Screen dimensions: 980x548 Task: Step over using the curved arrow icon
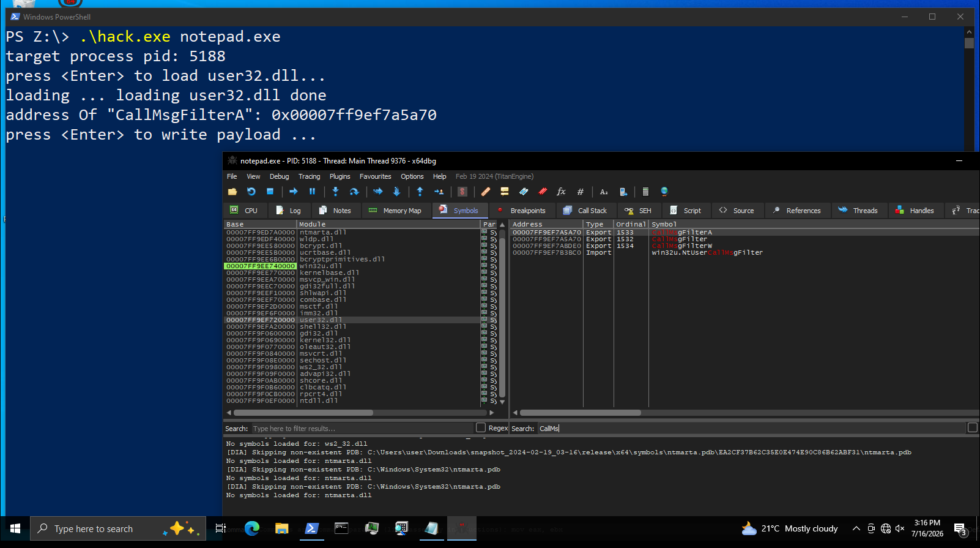pos(354,192)
